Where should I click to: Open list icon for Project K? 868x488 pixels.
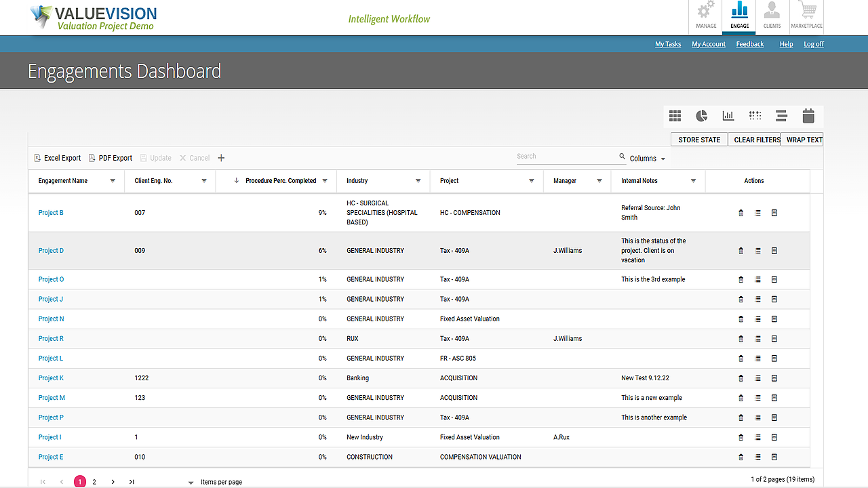pyautogui.click(x=757, y=378)
